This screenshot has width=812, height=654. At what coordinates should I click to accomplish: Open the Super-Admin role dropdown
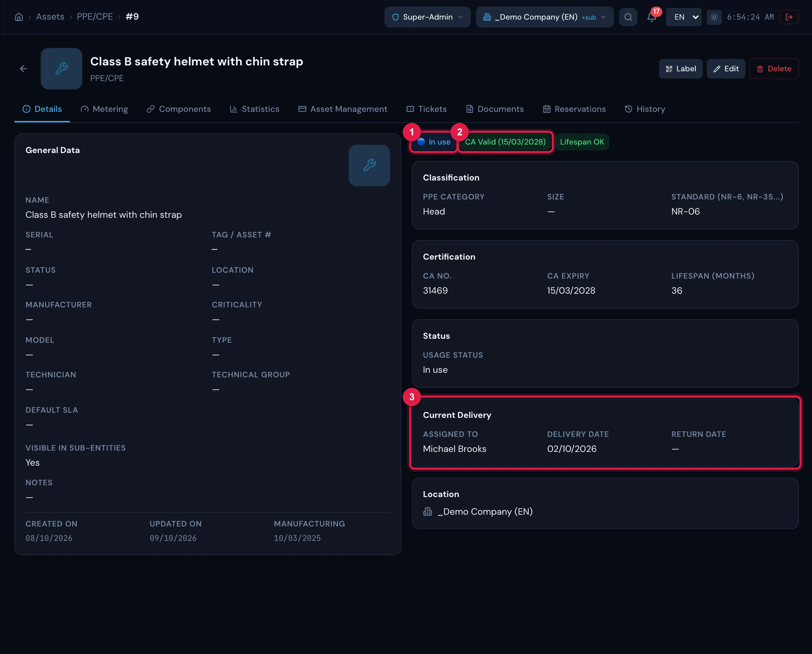point(427,17)
